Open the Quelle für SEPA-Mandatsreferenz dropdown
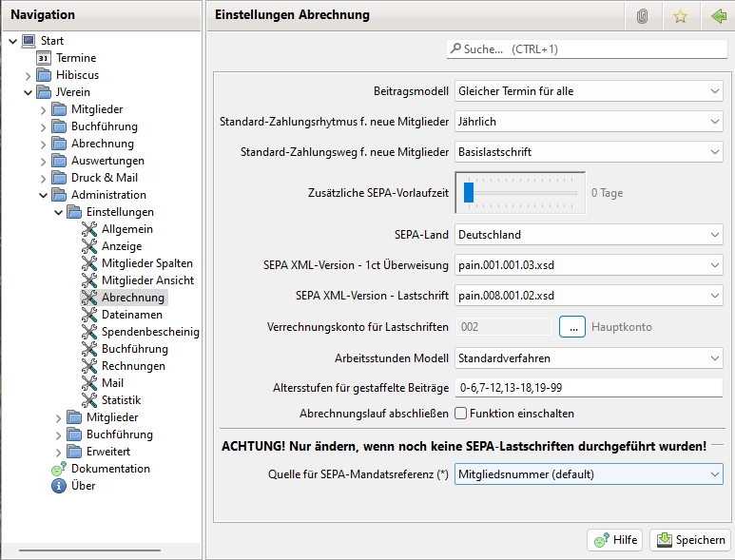The width and height of the screenshot is (735, 560). click(x=589, y=474)
